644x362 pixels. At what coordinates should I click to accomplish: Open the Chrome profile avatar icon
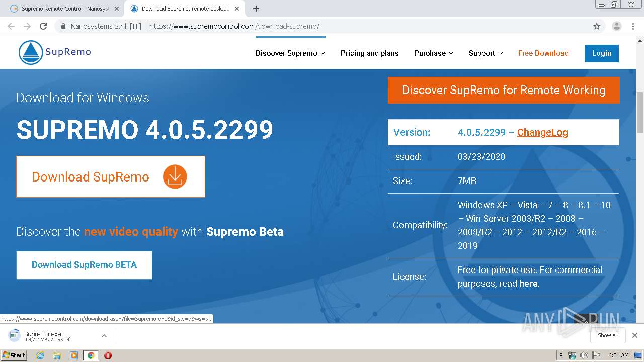coord(616,26)
